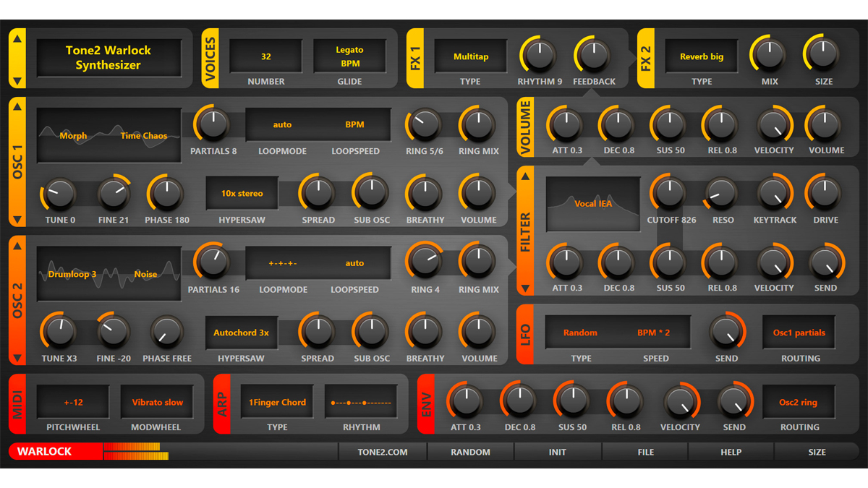This screenshot has height=488, width=868.
Task: Toggle the 10x stereo Hypersaw mode on OSC1
Action: 242,193
